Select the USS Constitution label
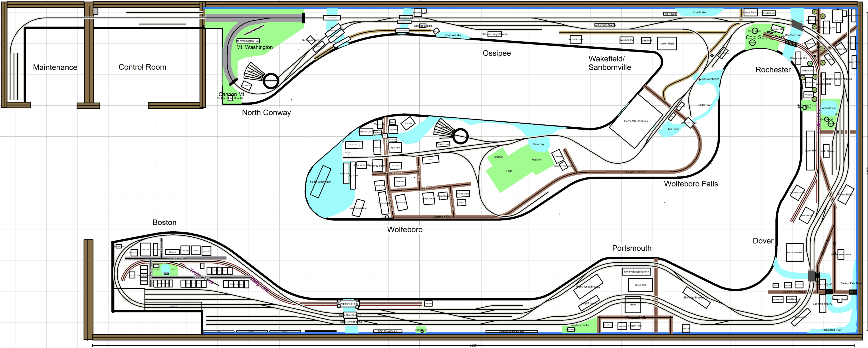The height and width of the screenshot is (348, 868). [388, 331]
